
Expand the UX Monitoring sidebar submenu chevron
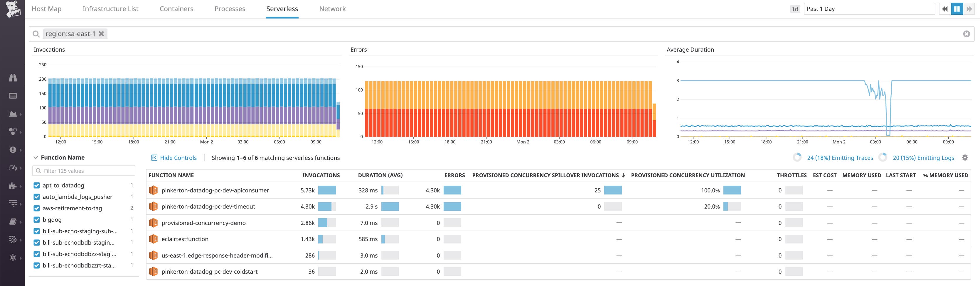[x=21, y=258]
